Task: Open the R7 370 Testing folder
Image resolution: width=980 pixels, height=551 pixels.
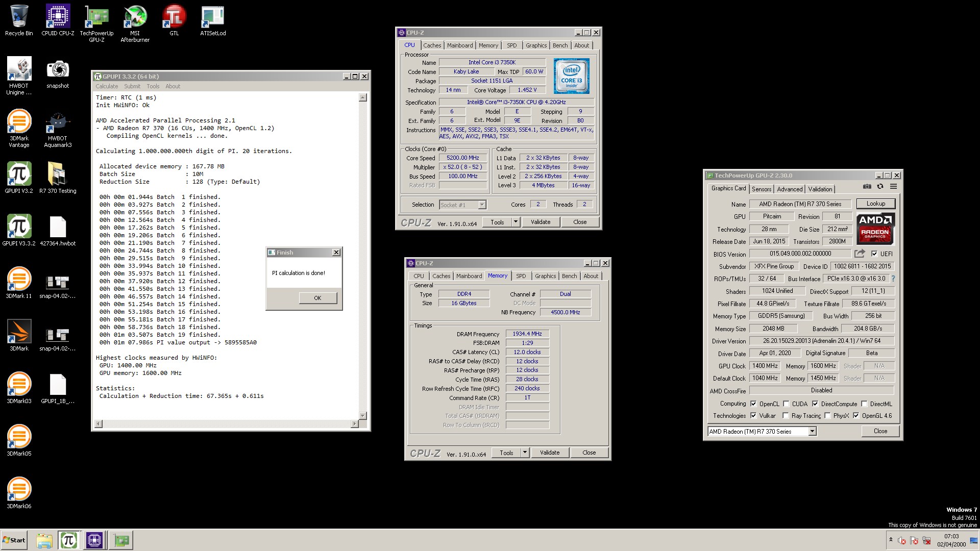Action: [58, 178]
